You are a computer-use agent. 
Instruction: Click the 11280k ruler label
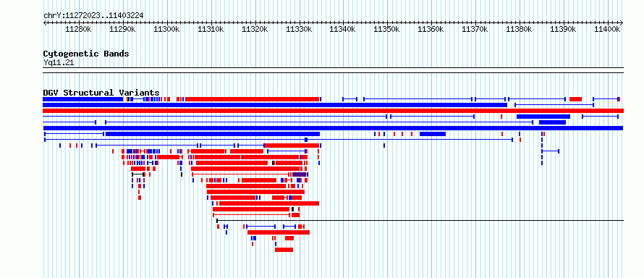tap(79, 30)
